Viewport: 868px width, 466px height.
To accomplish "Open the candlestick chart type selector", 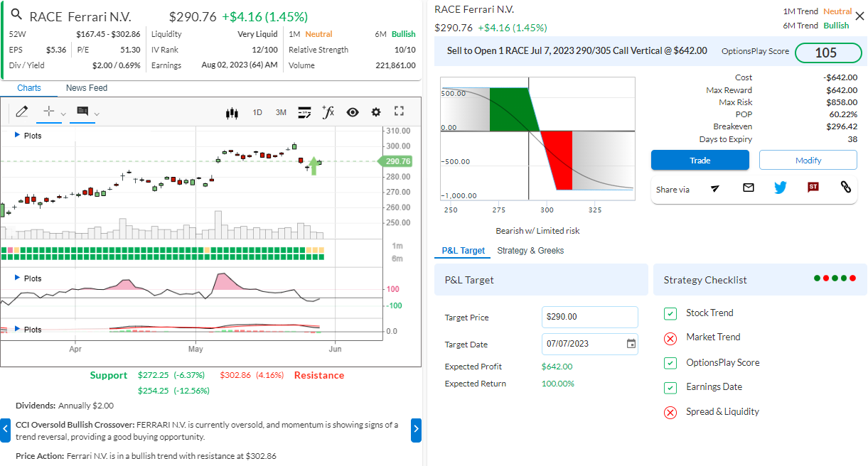I will pyautogui.click(x=231, y=112).
